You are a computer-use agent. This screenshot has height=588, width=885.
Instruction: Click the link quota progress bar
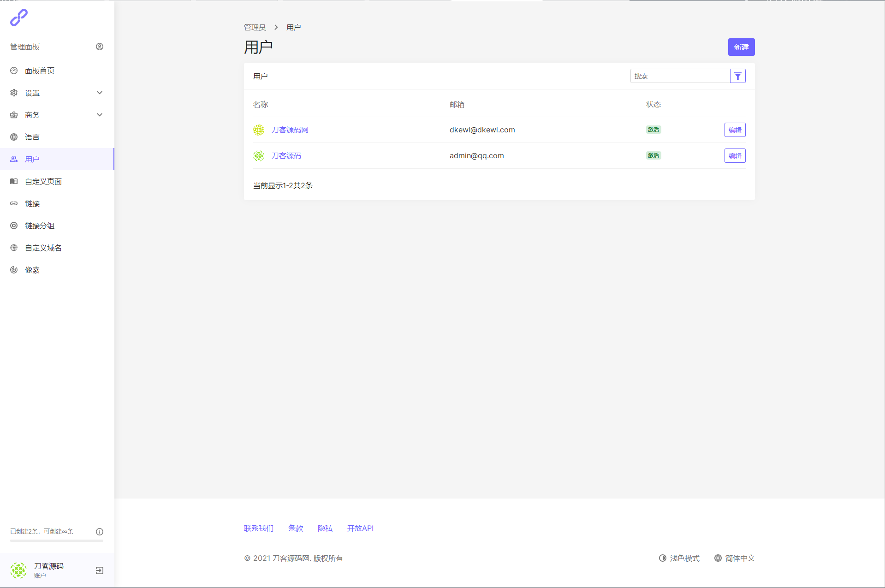pyautogui.click(x=57, y=540)
